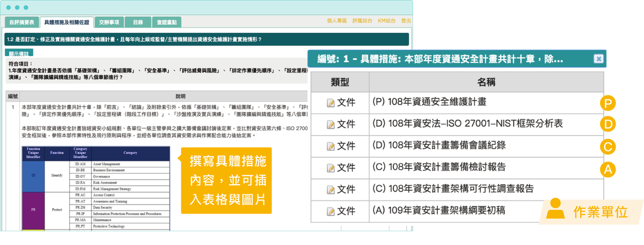Click the purple PR identifier cell
The width and height of the screenshot is (644, 245).
pyautogui.click(x=33, y=211)
